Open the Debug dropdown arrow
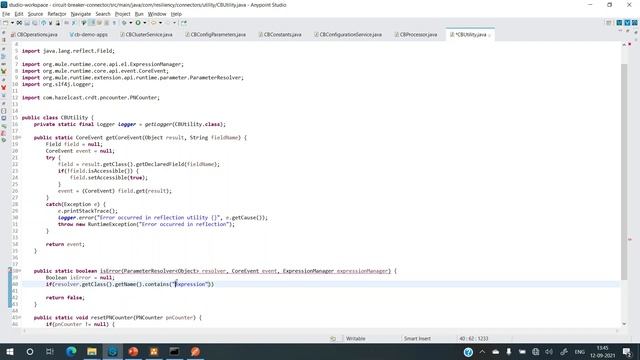The image size is (640, 360). coord(131,23)
